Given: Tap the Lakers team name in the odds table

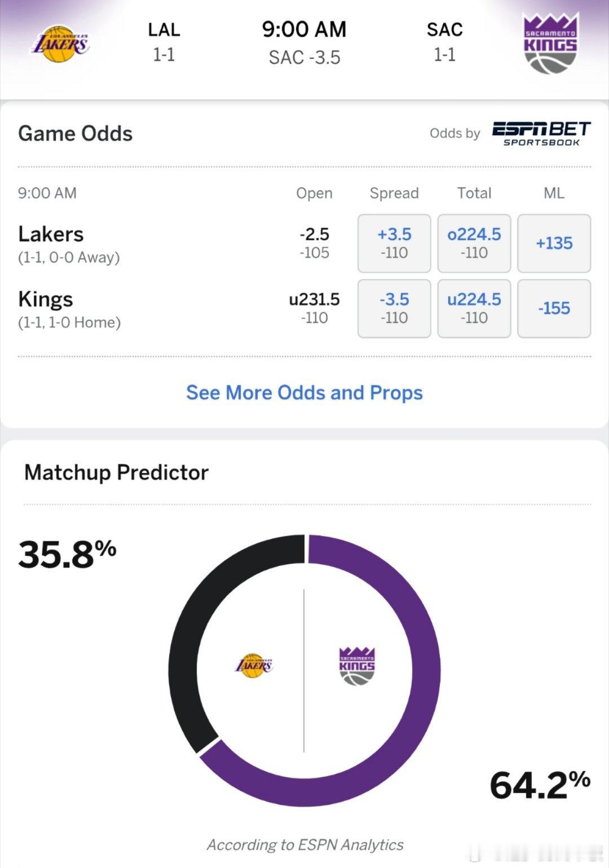Looking at the screenshot, I should [51, 234].
